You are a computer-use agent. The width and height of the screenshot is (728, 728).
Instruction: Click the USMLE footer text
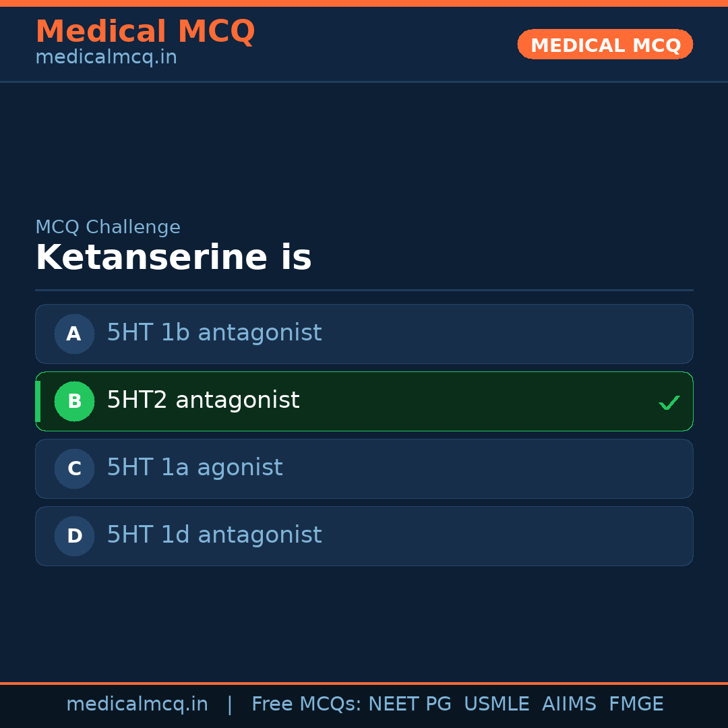click(x=496, y=704)
